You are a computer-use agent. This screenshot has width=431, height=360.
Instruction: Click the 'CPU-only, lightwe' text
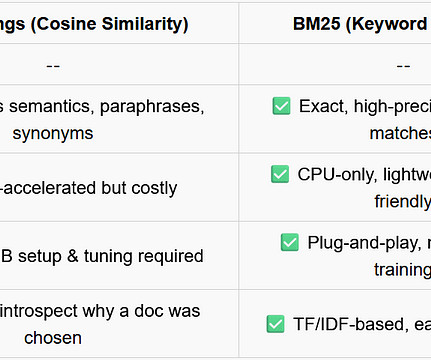point(364,174)
